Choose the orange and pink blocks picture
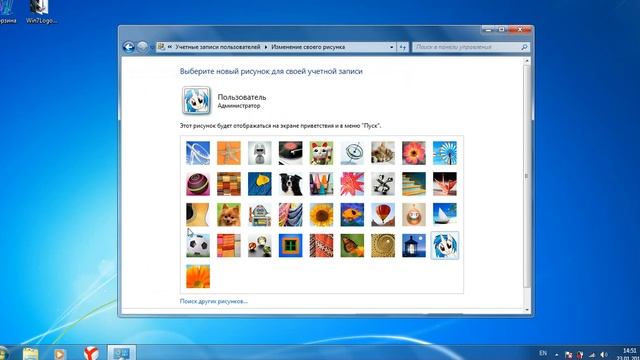This screenshot has height=360, width=640. coord(229,245)
